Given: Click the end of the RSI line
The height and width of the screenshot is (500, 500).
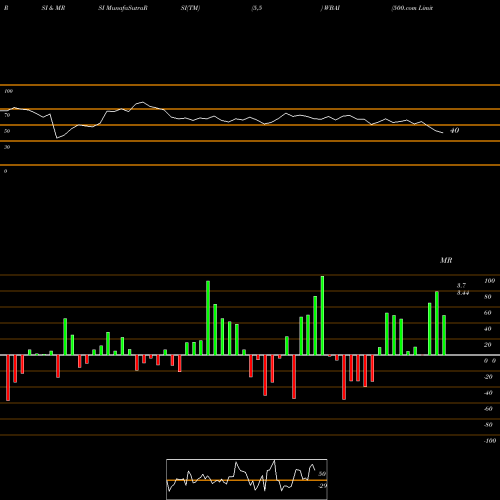Looking at the screenshot, I should [x=442, y=133].
